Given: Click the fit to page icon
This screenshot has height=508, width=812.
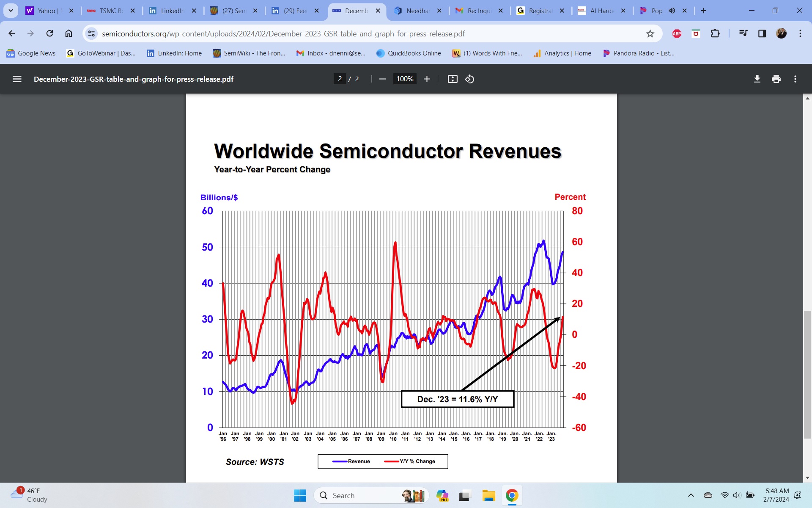Looking at the screenshot, I should coord(453,79).
